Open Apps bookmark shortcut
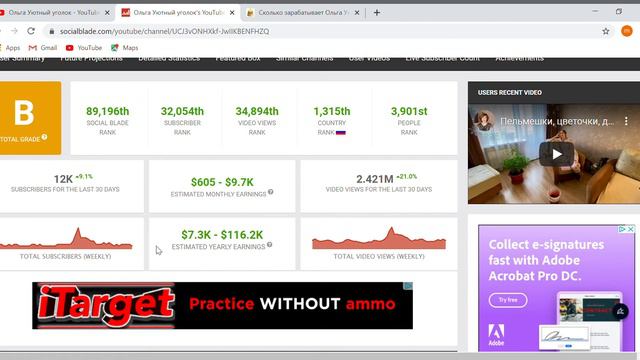Viewport: 640px width, 360px height. coord(10,48)
